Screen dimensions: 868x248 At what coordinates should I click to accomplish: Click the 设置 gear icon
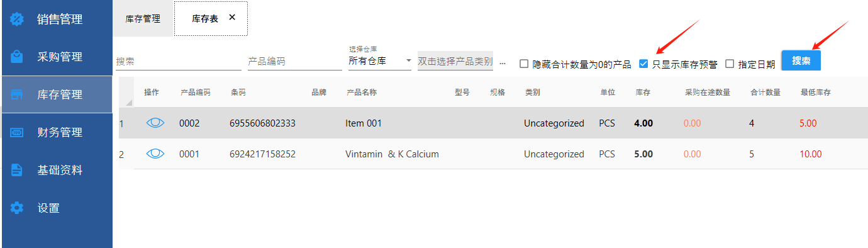tap(17, 208)
